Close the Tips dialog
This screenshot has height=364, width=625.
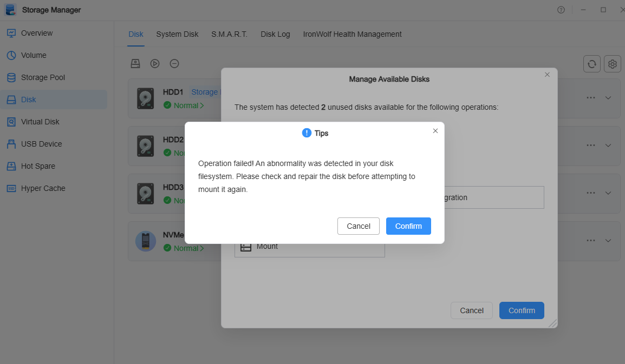click(435, 131)
